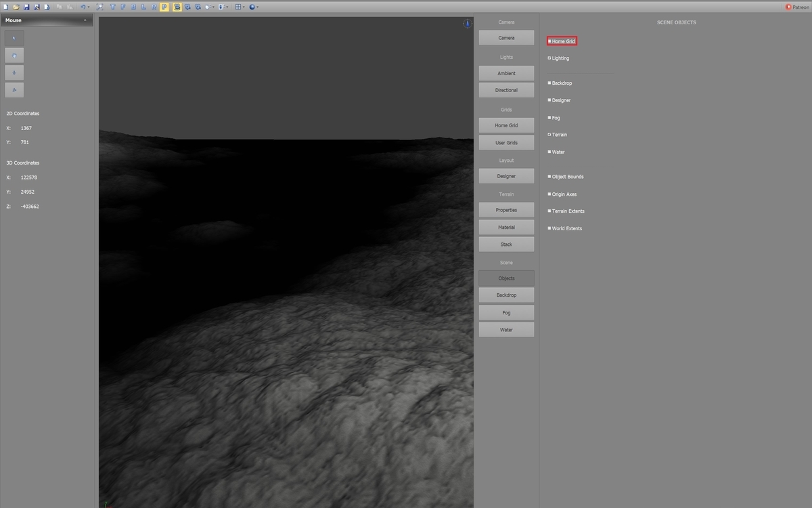The height and width of the screenshot is (508, 812).
Task: Click the zoom extents magnifier icon
Action: (x=99, y=7)
